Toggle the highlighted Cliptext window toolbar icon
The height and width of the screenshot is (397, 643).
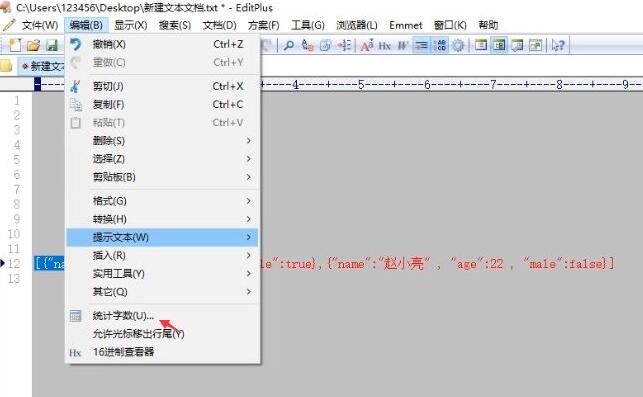(x=499, y=45)
